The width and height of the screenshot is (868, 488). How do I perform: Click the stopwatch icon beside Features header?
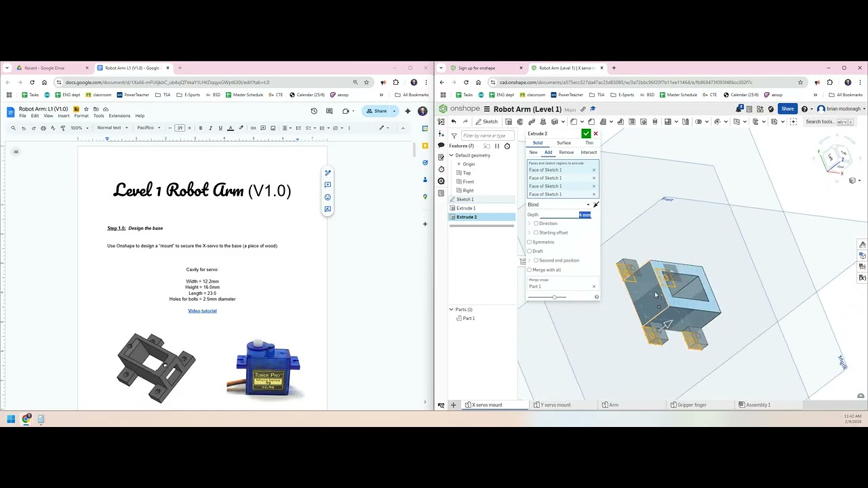(x=507, y=146)
